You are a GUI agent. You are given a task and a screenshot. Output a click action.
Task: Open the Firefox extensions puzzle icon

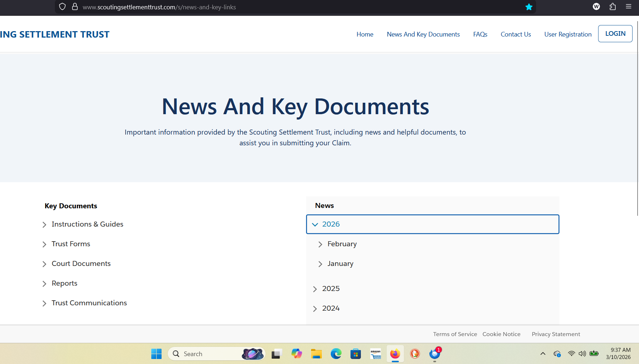click(612, 6)
